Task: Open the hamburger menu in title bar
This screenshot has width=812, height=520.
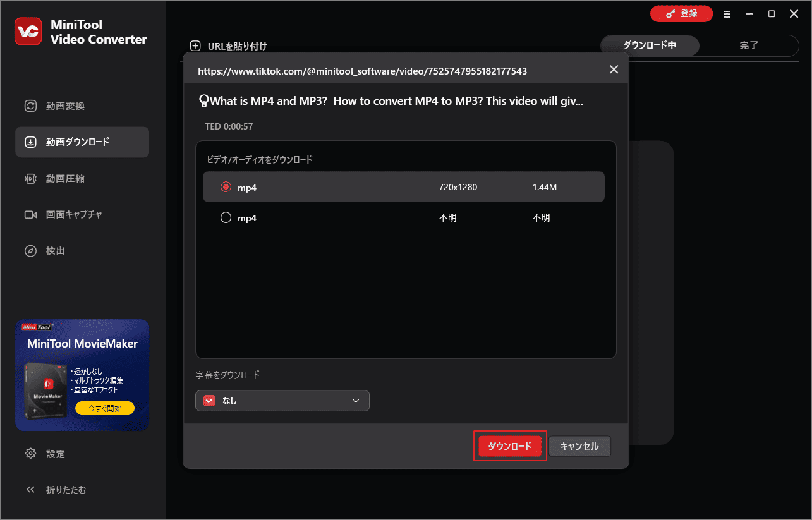Action: pos(727,14)
